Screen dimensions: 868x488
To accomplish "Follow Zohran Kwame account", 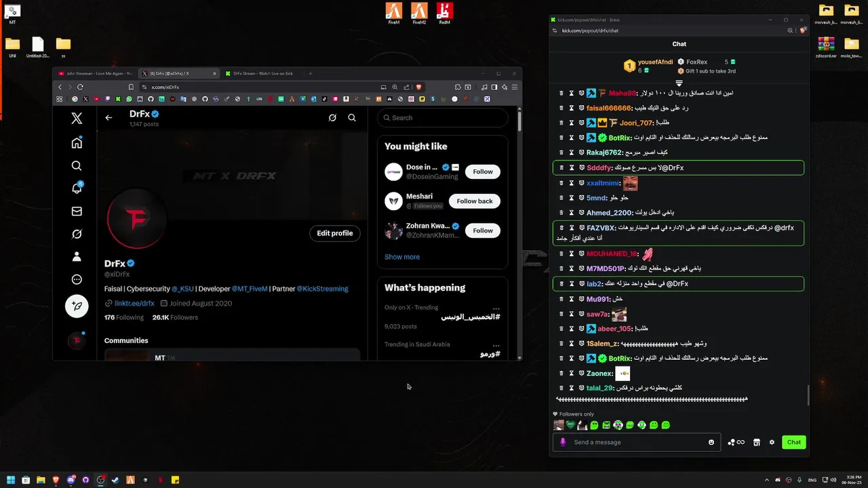I will click(483, 230).
